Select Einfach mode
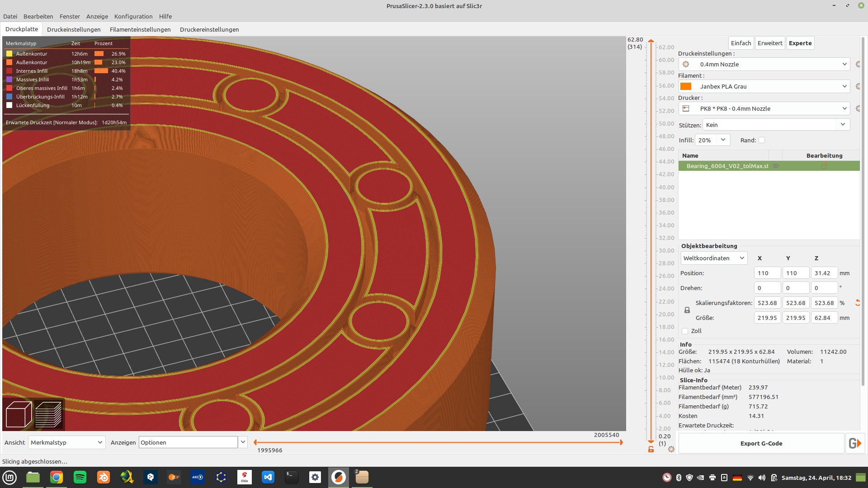This screenshot has width=868, height=488. (x=741, y=43)
